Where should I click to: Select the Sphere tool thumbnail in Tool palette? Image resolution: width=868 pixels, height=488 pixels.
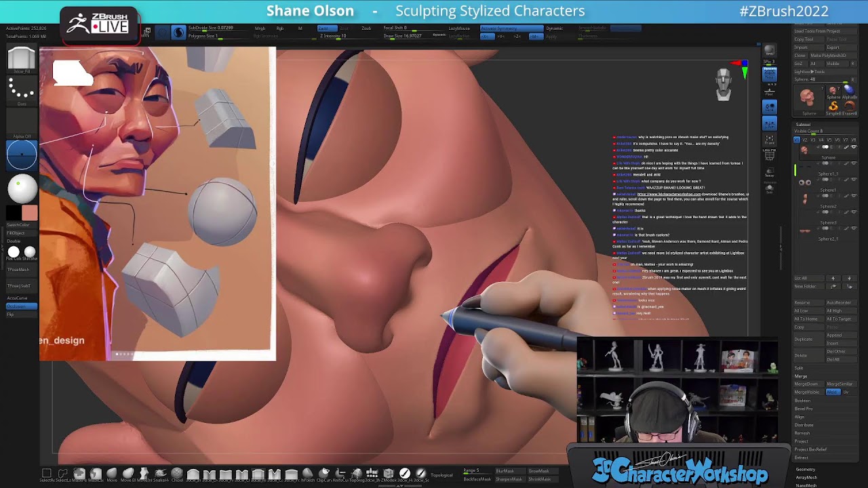[808, 100]
